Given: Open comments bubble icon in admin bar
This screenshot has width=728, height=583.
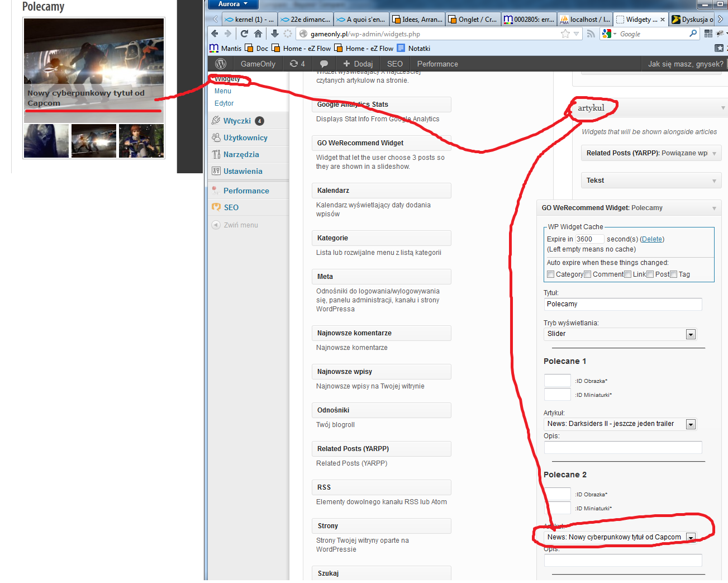Looking at the screenshot, I should click(x=323, y=64).
